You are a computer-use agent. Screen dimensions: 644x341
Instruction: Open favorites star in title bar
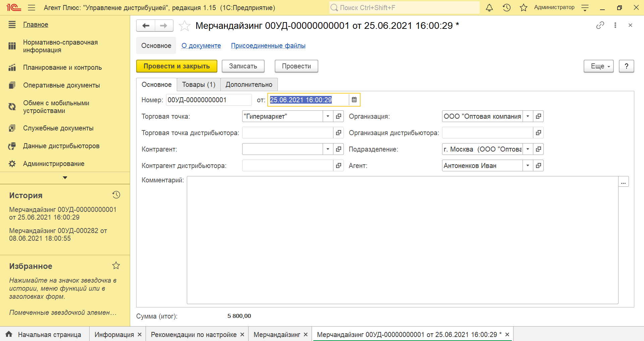click(x=524, y=7)
